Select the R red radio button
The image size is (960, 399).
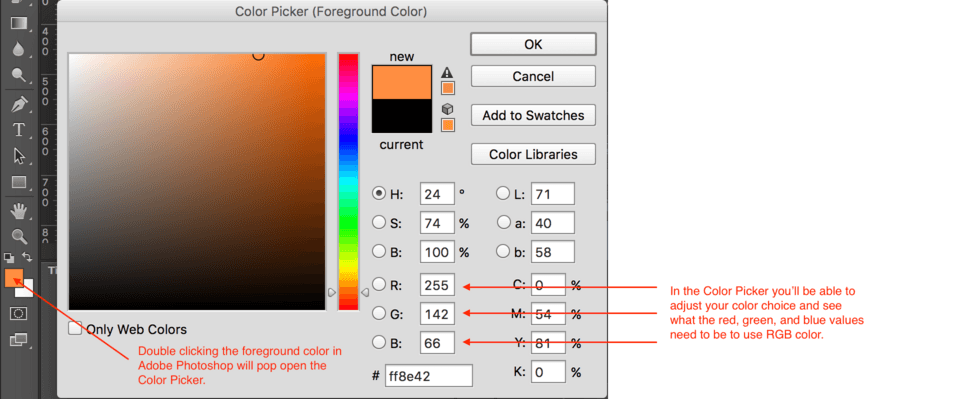pyautogui.click(x=379, y=284)
